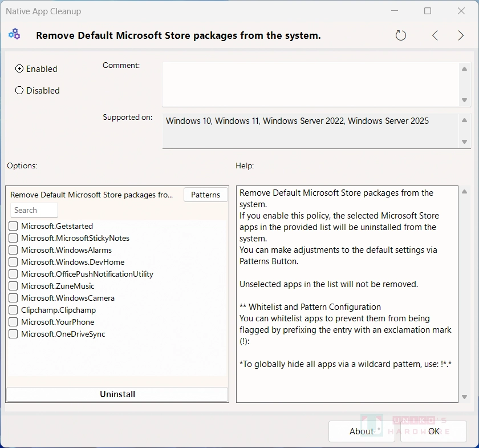Minimize the Native App Cleanup window
This screenshot has width=479, height=448.
tap(395, 11)
